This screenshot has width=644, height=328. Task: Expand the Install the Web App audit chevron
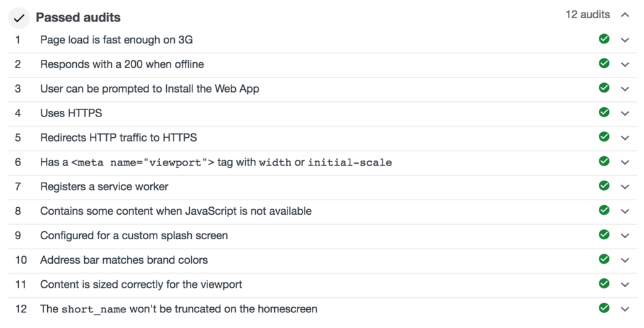625,89
